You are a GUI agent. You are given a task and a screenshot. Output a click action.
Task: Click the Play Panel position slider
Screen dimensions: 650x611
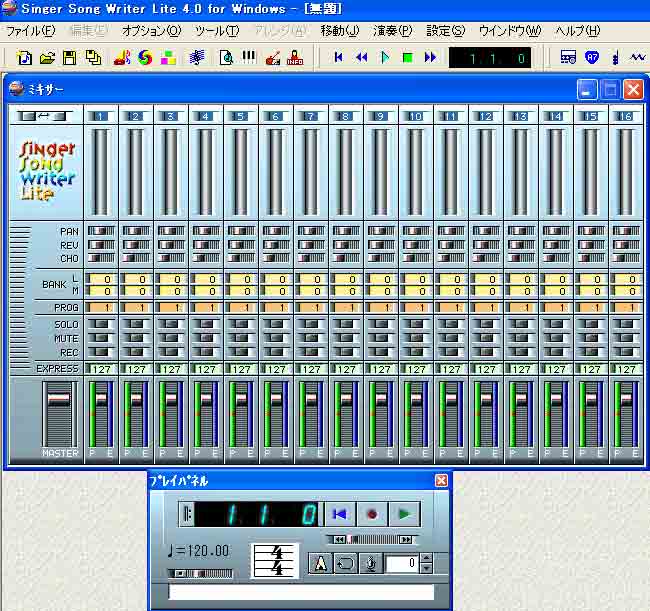pyautogui.click(x=372, y=539)
